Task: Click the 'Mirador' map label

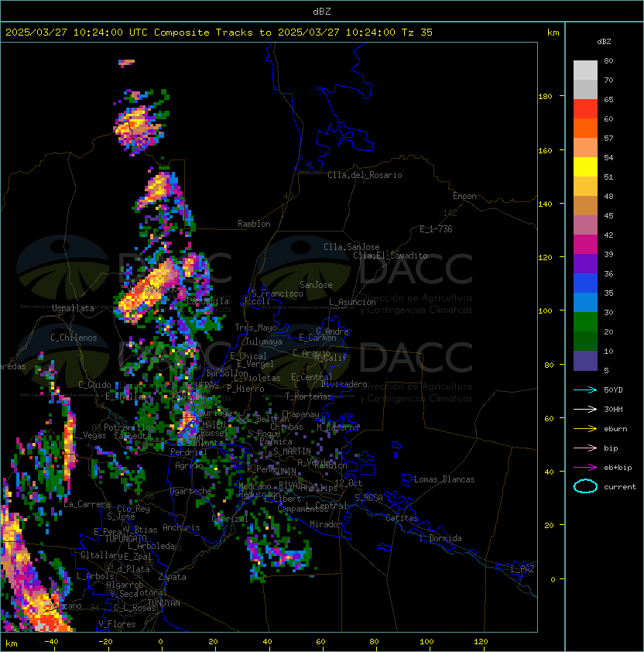Action: (x=326, y=524)
